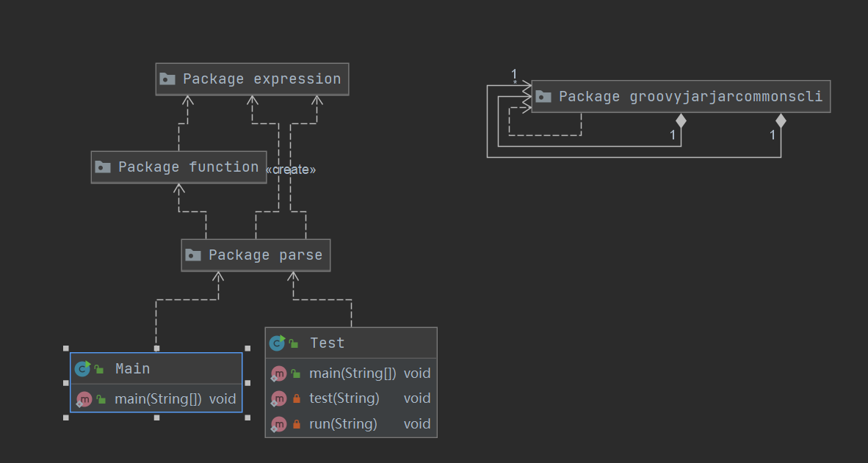Click the Test class icon
The height and width of the screenshot is (463, 868).
(277, 343)
